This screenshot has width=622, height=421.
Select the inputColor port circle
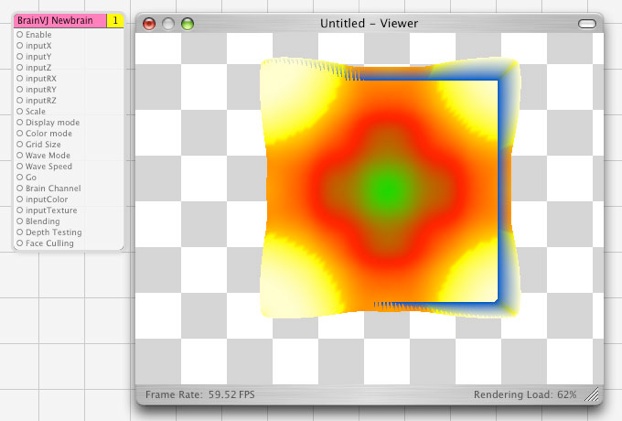tap(19, 199)
